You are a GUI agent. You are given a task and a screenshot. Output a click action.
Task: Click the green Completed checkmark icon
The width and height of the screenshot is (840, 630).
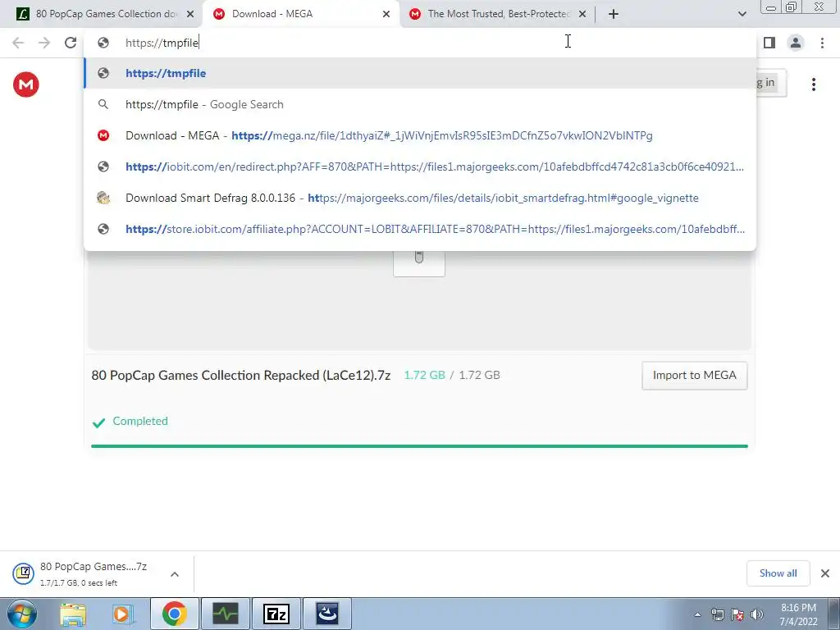click(x=98, y=422)
